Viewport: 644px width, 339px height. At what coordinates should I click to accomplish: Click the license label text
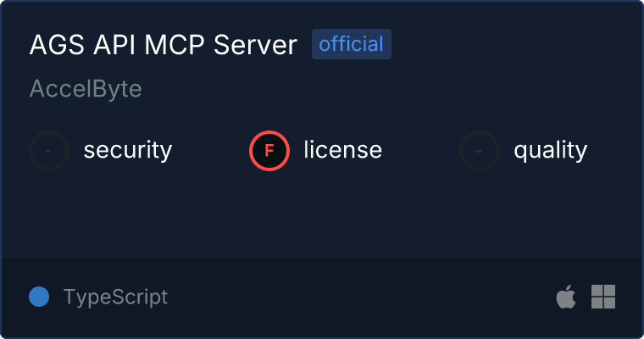click(x=343, y=150)
